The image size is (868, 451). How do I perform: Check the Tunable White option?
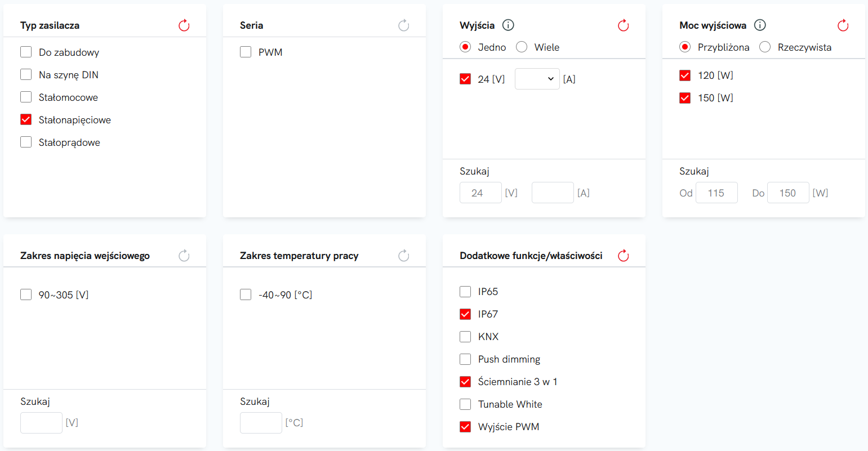click(465, 404)
